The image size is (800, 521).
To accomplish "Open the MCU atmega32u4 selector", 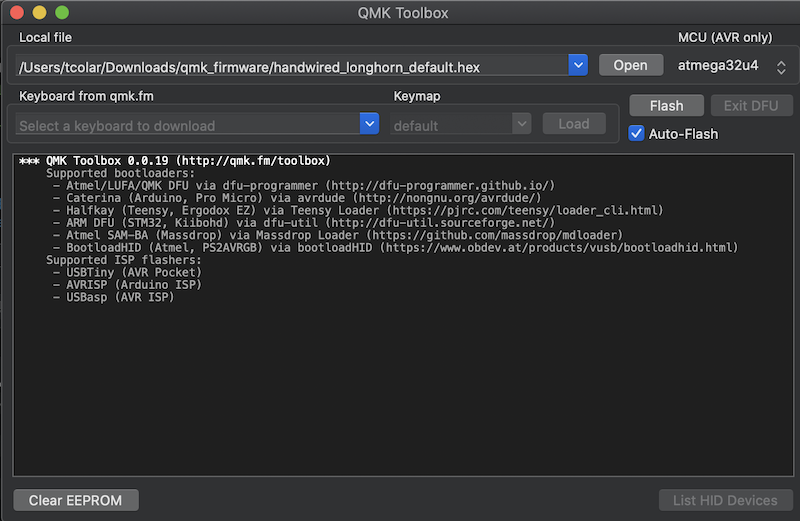I will click(x=731, y=66).
